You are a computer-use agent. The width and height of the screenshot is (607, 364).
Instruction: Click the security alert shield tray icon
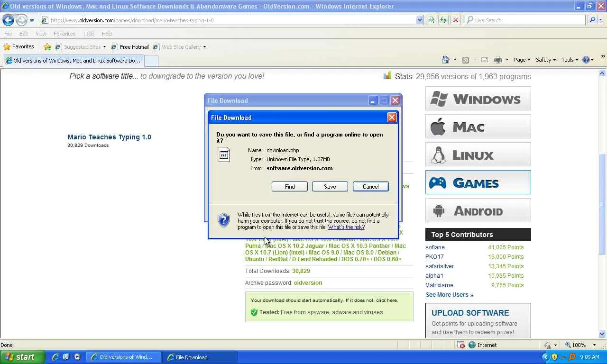[x=554, y=357]
